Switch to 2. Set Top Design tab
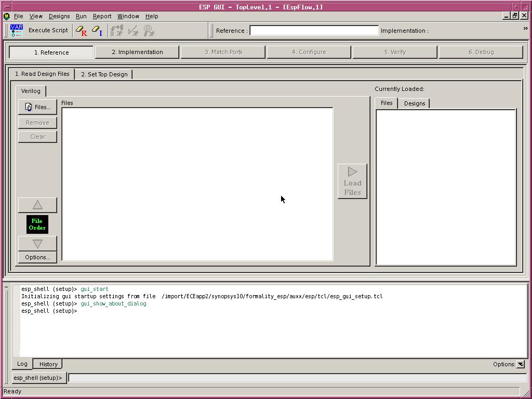Viewport: 532px width, 399px height. pos(104,74)
